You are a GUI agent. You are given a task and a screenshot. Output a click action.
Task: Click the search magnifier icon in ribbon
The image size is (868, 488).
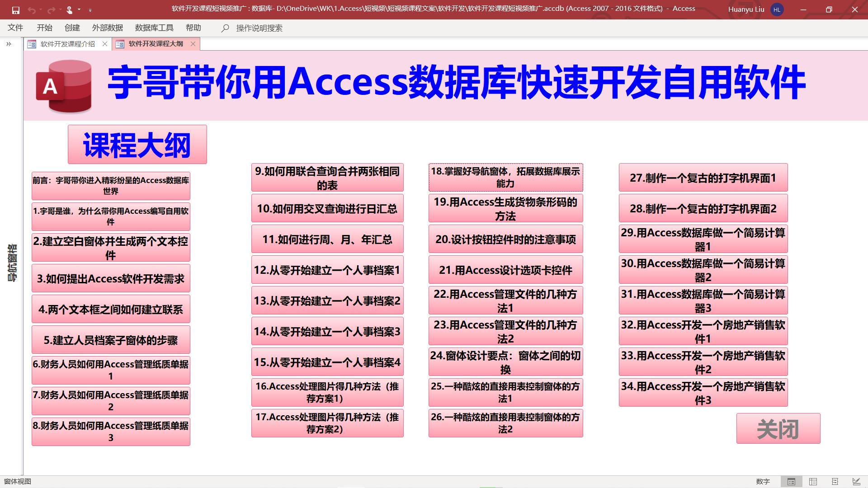tap(225, 28)
